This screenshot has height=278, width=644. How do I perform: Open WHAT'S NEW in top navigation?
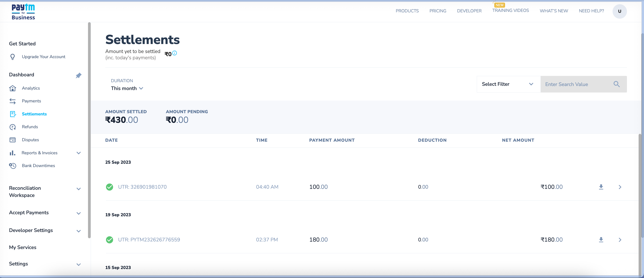(554, 11)
